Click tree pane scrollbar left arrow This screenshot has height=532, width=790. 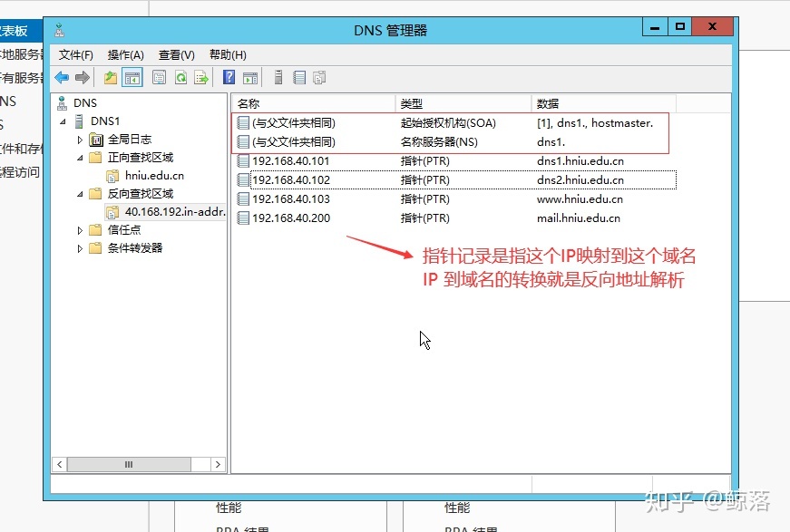(60, 464)
